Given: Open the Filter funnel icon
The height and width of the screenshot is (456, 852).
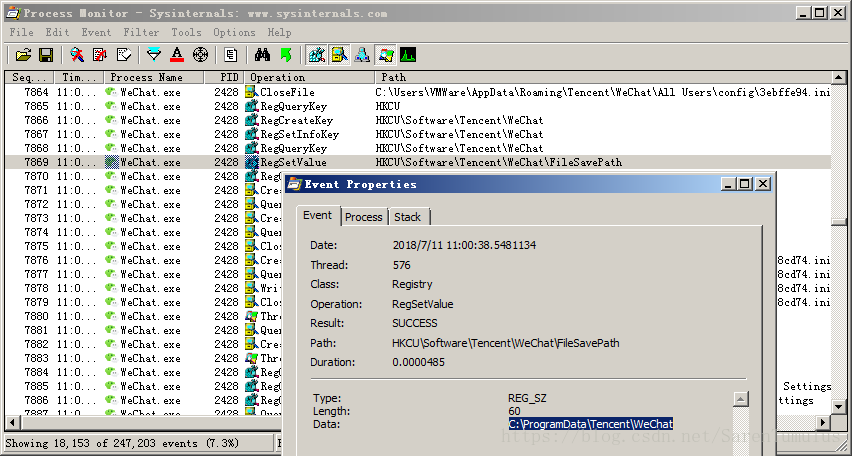Looking at the screenshot, I should click(x=154, y=54).
